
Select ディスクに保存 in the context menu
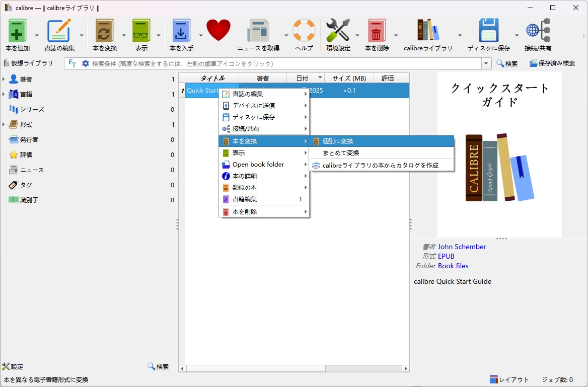pos(264,117)
